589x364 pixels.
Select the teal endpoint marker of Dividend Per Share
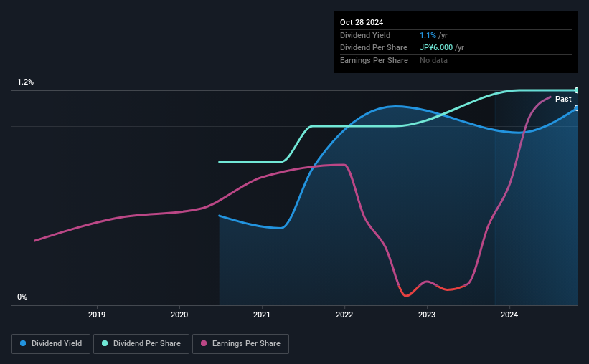(x=577, y=90)
